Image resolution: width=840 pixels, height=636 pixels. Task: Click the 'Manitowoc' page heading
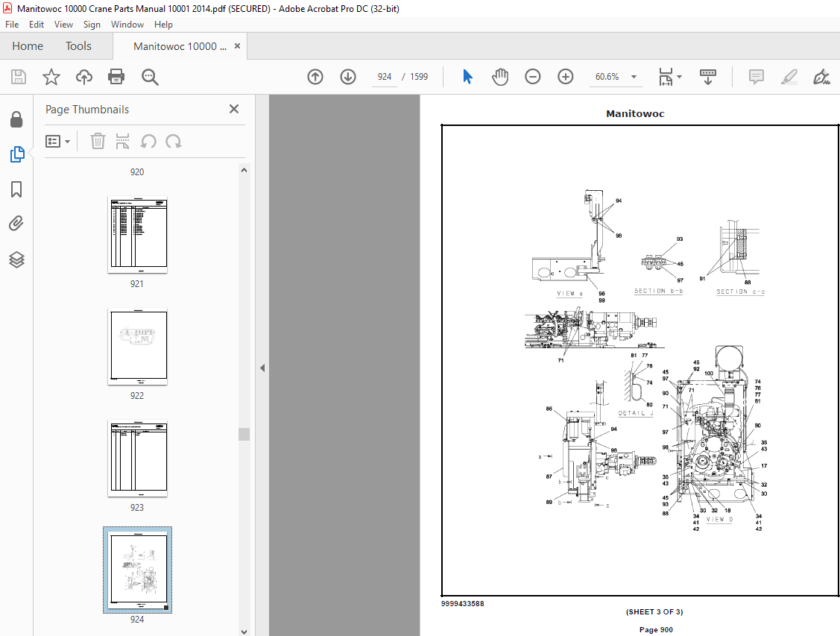point(635,113)
